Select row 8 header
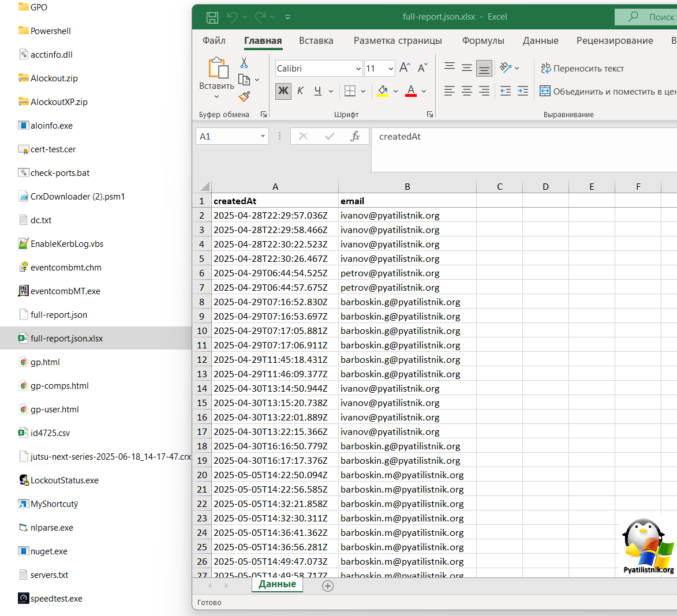 point(201,302)
